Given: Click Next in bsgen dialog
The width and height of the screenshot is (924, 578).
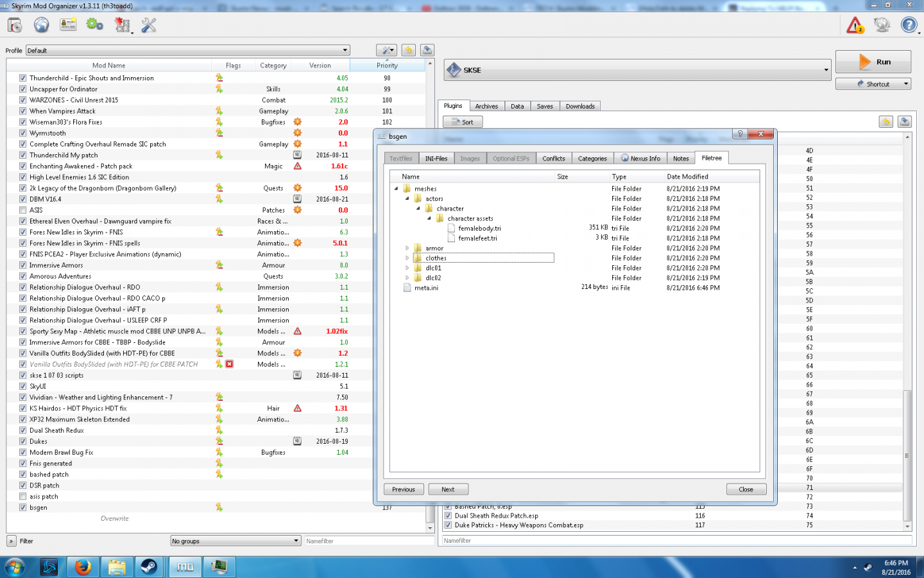Looking at the screenshot, I should 448,489.
